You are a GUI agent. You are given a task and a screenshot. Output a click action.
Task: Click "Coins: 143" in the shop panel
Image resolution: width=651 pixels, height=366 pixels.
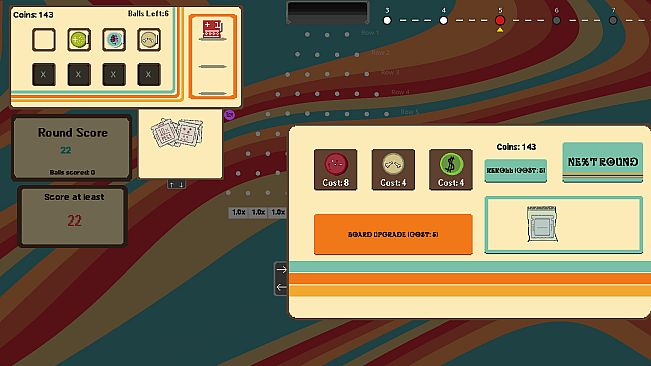point(516,147)
